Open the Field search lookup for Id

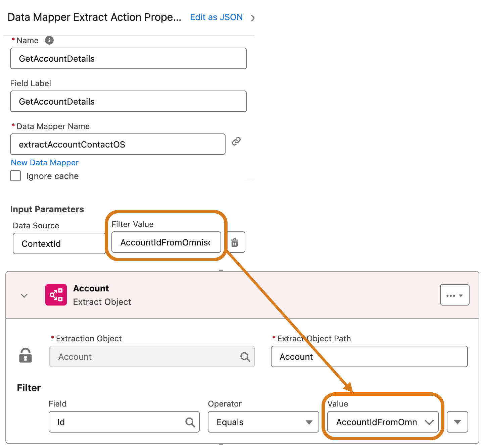(x=190, y=422)
